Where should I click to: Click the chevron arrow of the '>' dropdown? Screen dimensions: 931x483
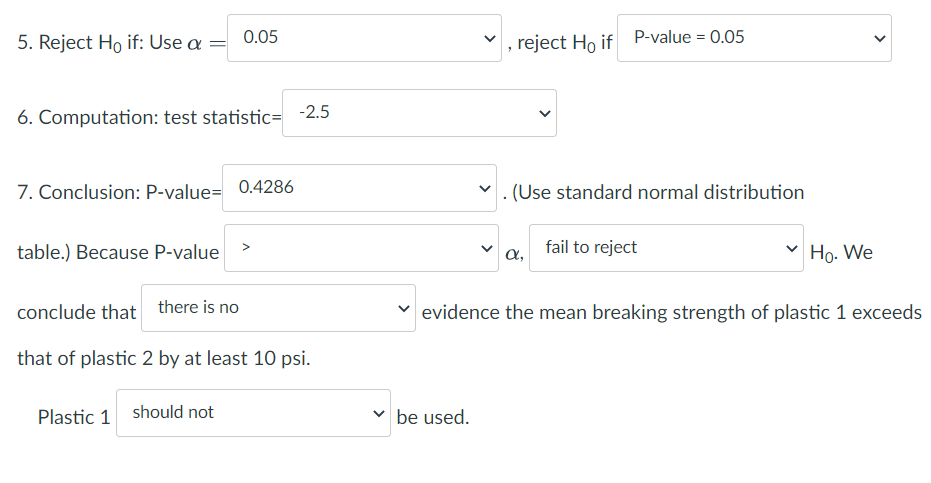pyautogui.click(x=486, y=249)
